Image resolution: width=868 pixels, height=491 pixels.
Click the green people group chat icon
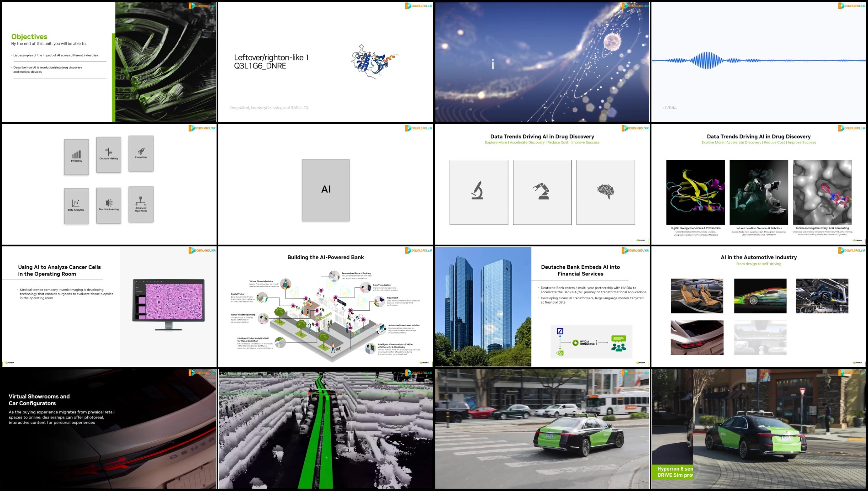click(x=619, y=343)
